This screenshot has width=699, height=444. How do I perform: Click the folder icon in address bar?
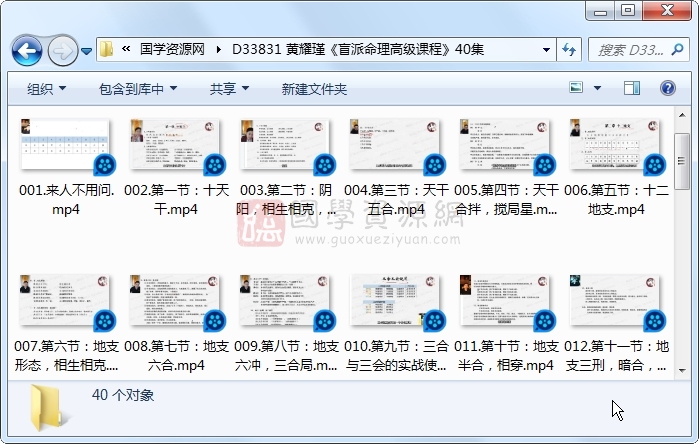pos(107,49)
